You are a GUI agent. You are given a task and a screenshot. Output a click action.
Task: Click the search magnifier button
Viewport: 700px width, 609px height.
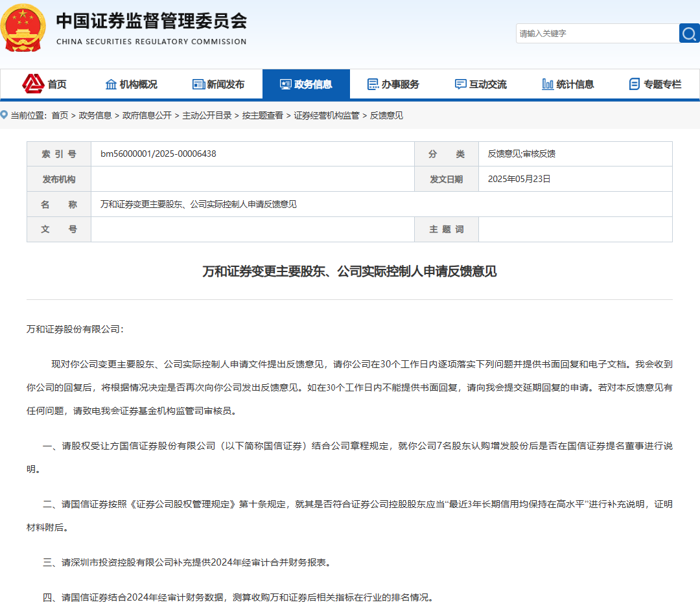(x=689, y=34)
